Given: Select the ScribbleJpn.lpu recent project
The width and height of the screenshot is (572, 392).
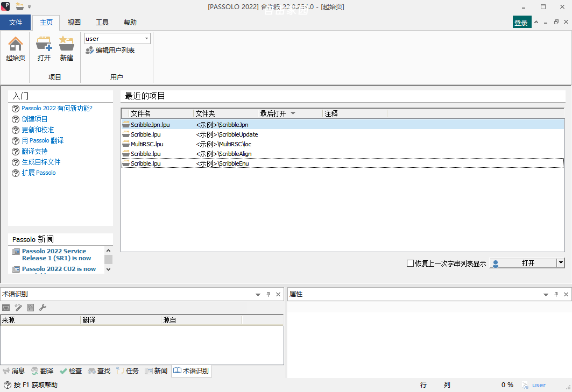Looking at the screenshot, I should tap(157, 124).
